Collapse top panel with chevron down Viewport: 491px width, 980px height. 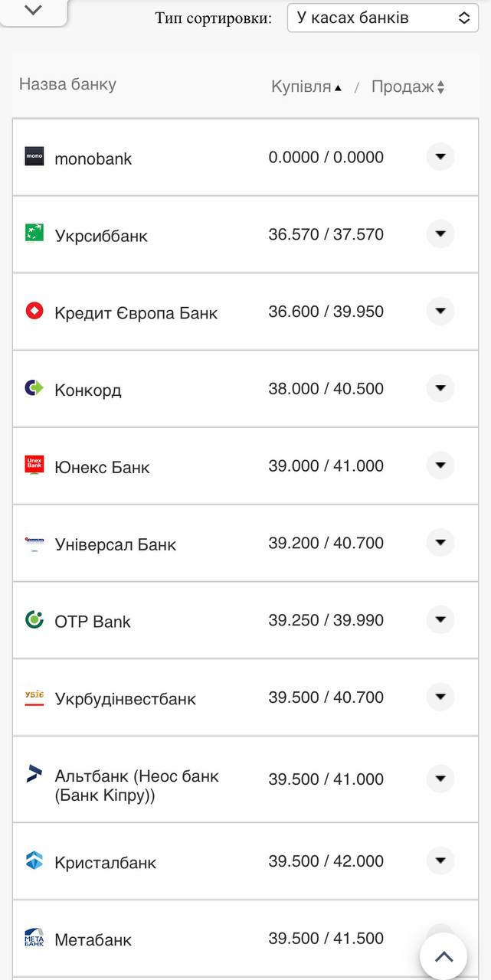(33, 11)
